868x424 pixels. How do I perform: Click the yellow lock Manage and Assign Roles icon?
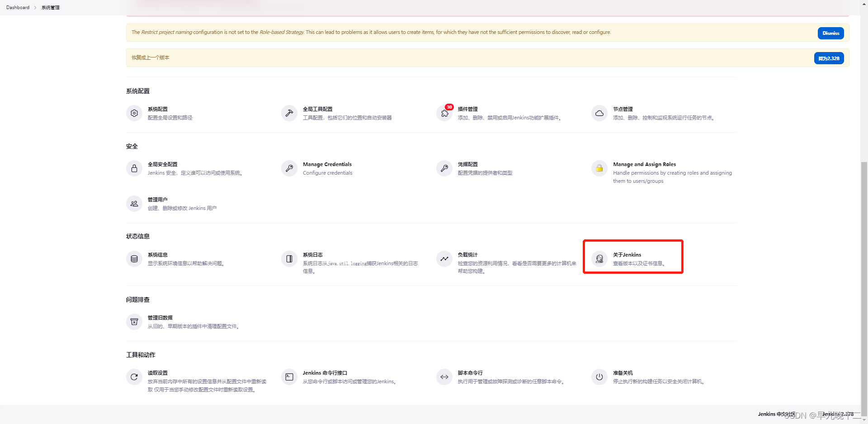(x=599, y=168)
